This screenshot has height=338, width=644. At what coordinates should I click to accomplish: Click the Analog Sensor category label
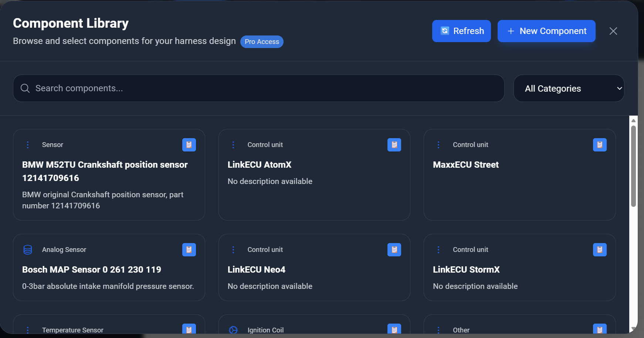[64, 250]
